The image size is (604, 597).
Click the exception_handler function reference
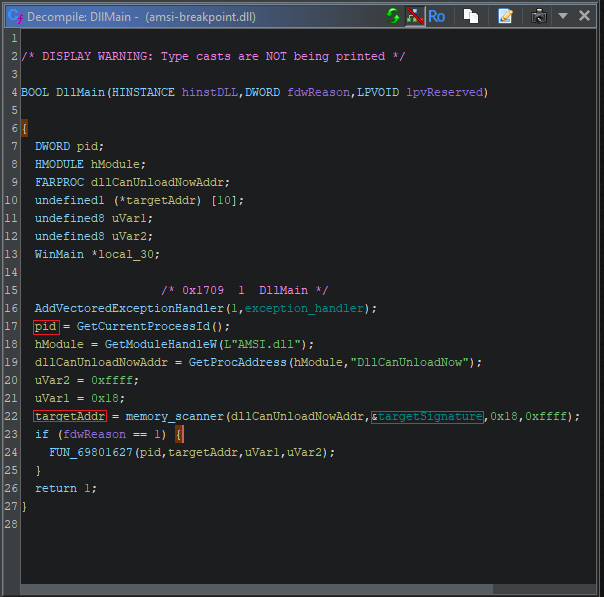coord(304,309)
